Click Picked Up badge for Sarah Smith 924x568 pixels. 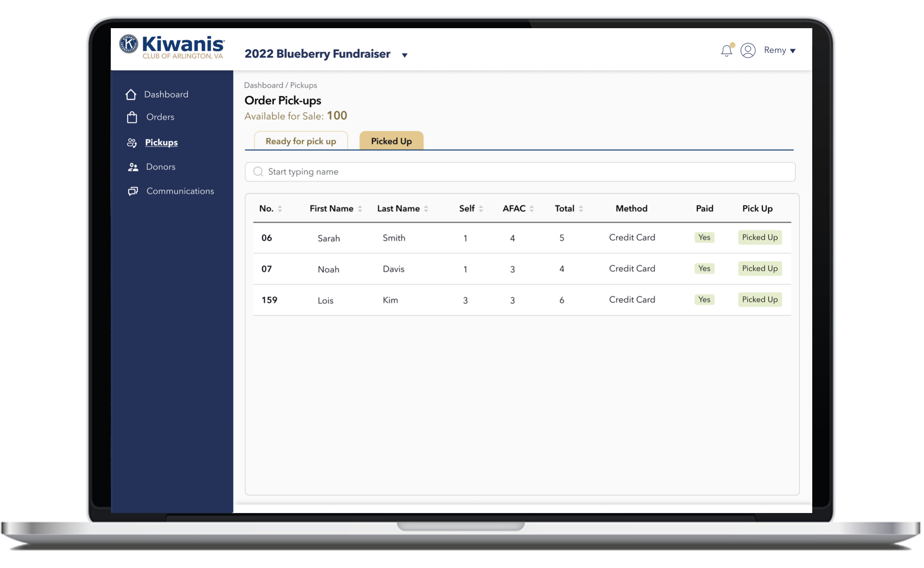click(x=760, y=237)
